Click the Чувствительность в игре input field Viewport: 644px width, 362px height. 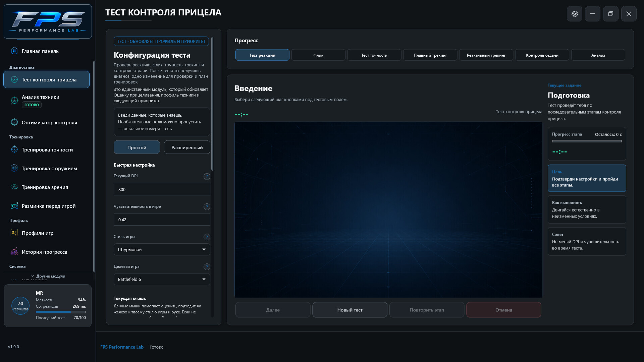[x=162, y=220]
